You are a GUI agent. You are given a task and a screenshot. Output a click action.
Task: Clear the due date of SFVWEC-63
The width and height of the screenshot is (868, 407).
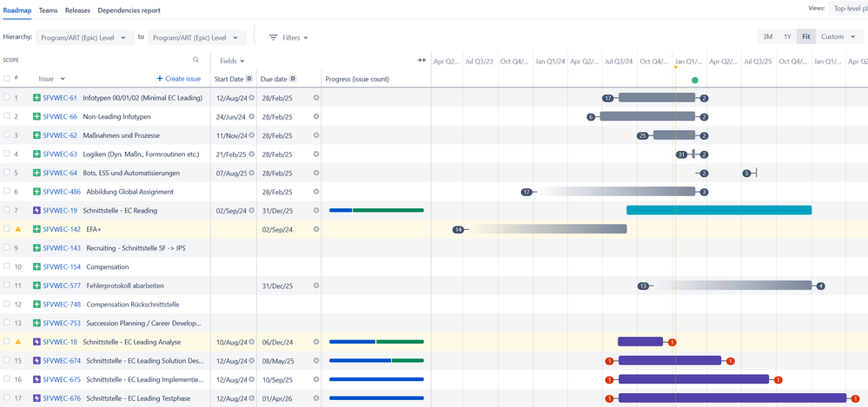(x=316, y=154)
